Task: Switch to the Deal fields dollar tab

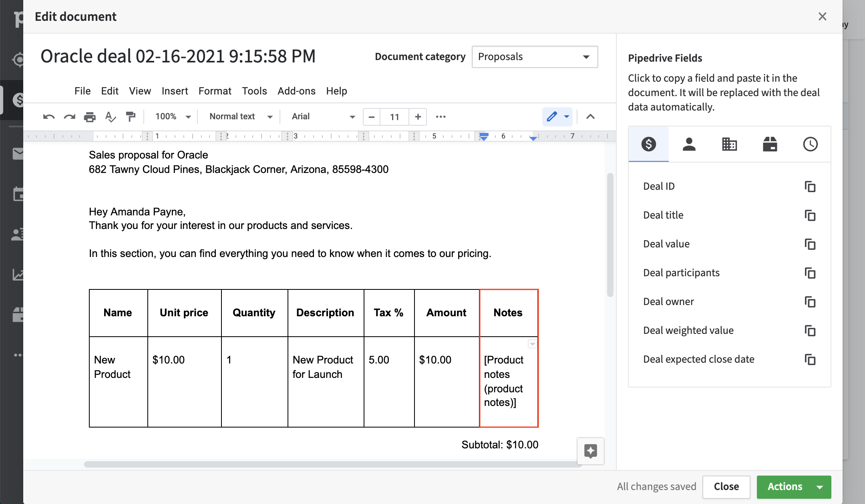Action: click(648, 144)
